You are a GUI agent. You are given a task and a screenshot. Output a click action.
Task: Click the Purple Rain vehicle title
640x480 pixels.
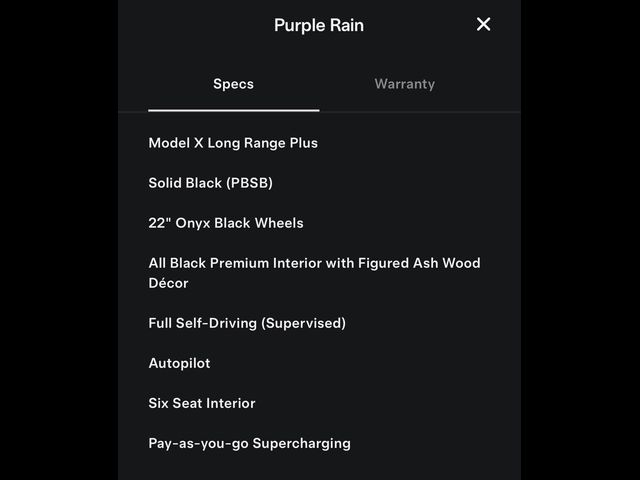319,25
